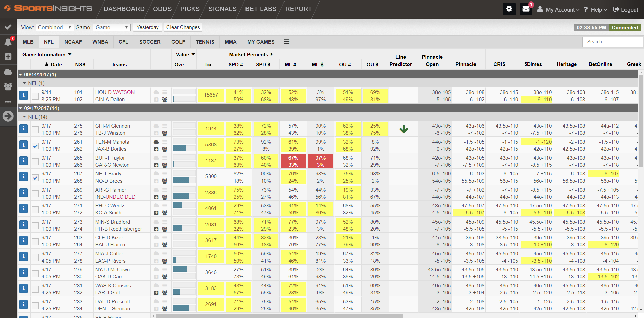Click list icon in CHI-TB row
The width and height of the screenshot is (644, 318).
[x=165, y=126]
